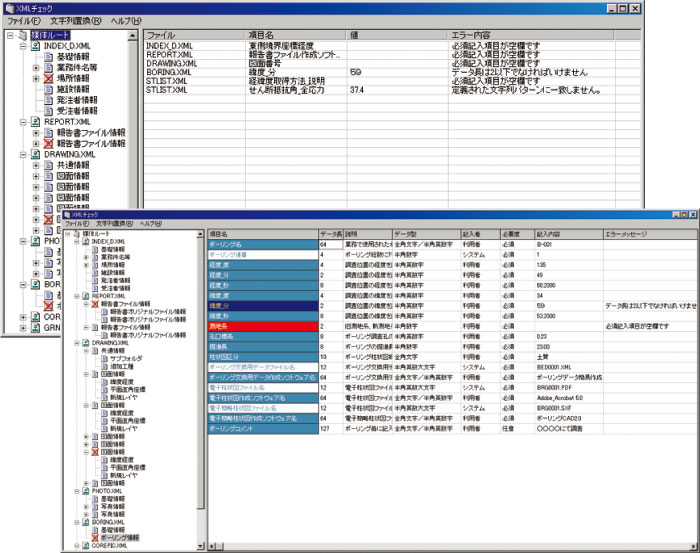This screenshot has width=700, height=553.
Task: Open the 文字列置換(R) menu in back window
Action: [75, 20]
